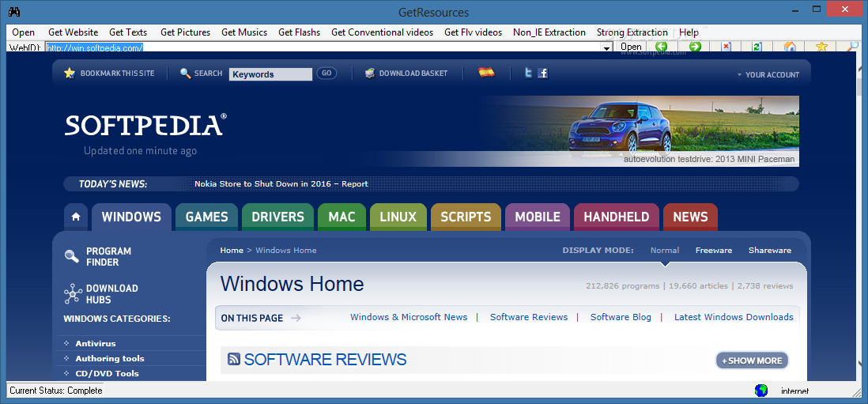The height and width of the screenshot is (404, 868).
Task: Switch to the HANDHELD tab
Action: tap(616, 217)
